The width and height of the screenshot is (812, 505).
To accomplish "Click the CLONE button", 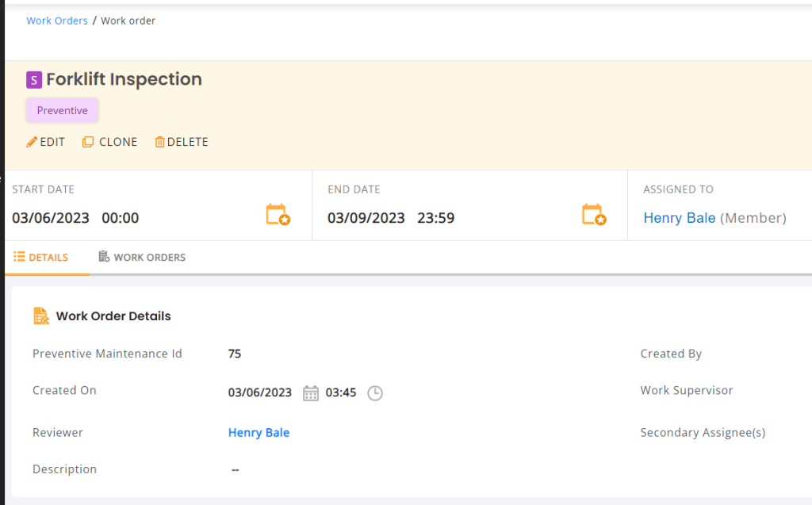I will [109, 142].
